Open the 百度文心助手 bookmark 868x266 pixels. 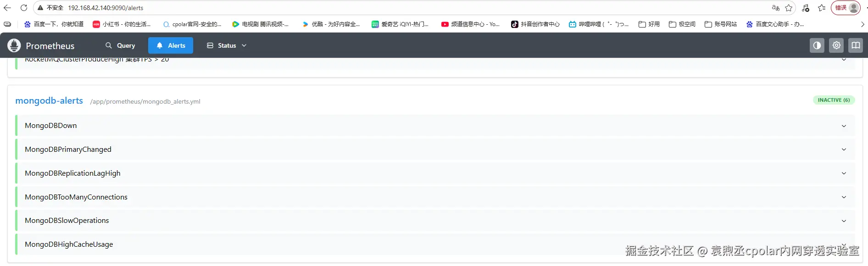(x=775, y=24)
